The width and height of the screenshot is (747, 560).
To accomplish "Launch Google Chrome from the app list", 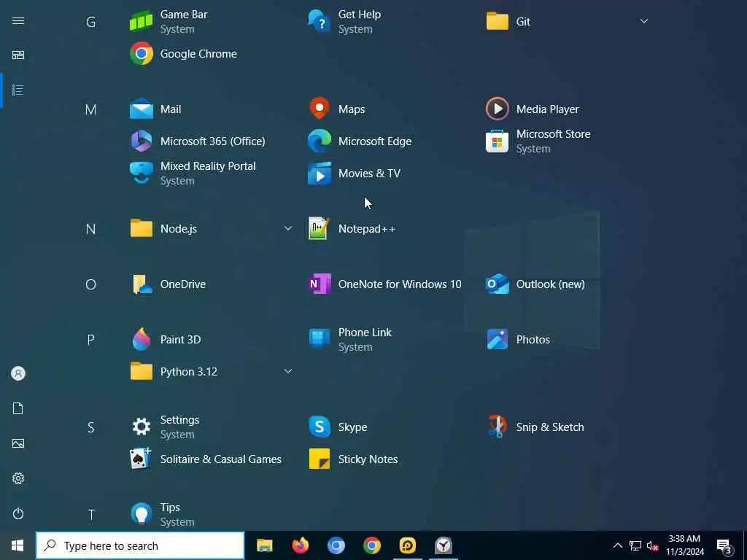I will 183,54.
